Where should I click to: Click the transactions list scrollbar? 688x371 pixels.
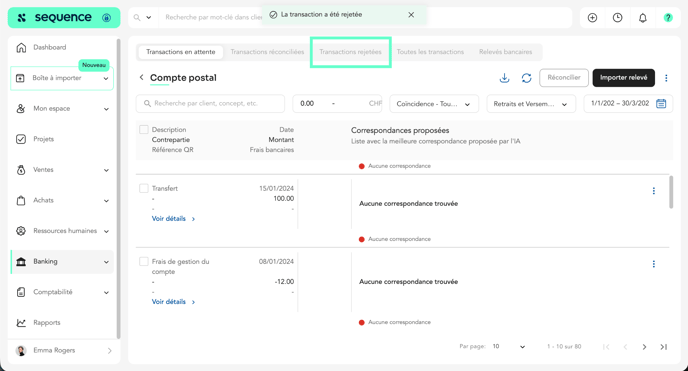click(671, 192)
